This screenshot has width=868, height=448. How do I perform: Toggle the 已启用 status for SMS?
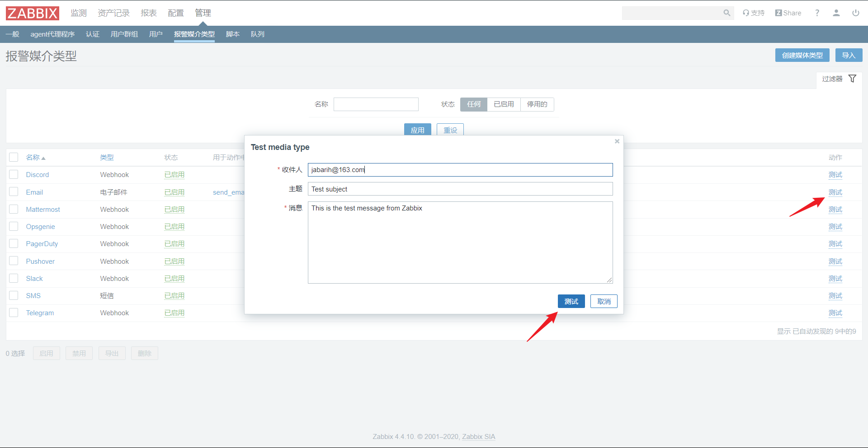click(x=175, y=296)
